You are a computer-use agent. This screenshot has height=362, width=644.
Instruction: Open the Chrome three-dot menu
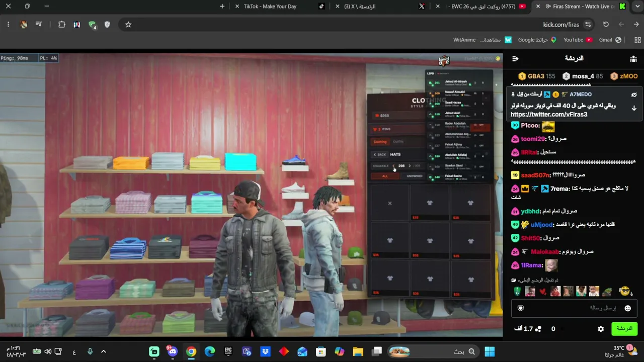click(x=8, y=25)
